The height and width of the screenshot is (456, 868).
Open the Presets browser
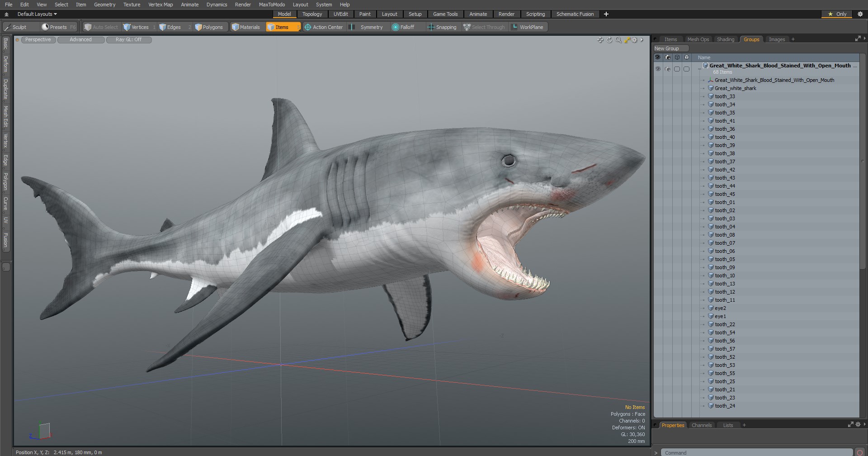tap(58, 27)
